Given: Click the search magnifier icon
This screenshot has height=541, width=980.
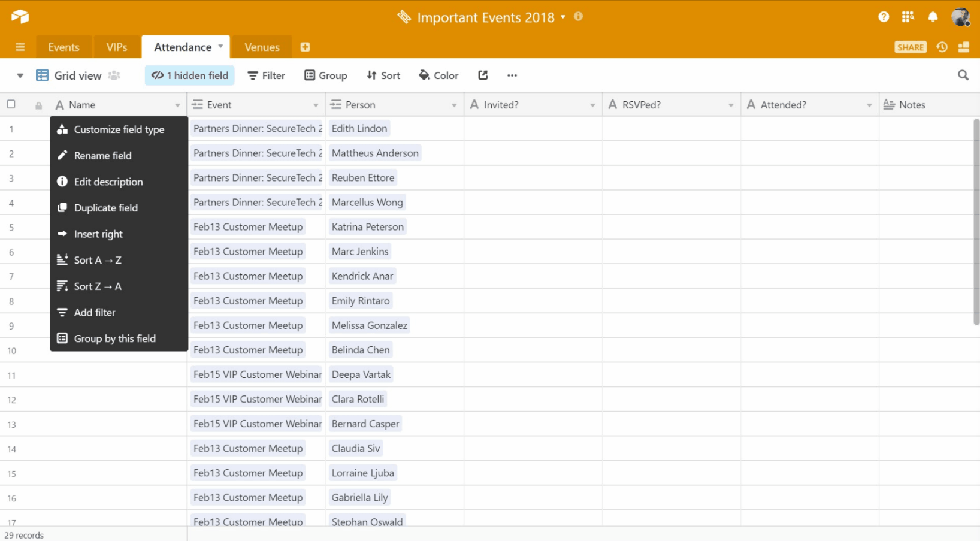Looking at the screenshot, I should 963,75.
